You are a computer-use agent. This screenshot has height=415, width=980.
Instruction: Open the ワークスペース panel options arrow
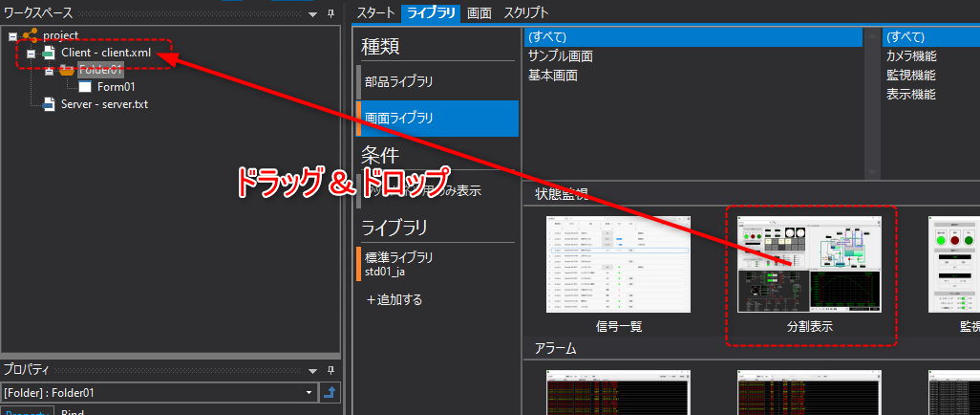point(313,13)
